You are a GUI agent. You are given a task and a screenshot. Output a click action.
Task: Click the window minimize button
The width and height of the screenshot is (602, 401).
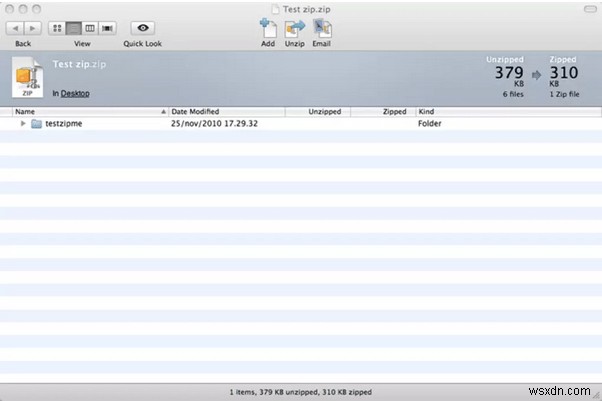23,9
